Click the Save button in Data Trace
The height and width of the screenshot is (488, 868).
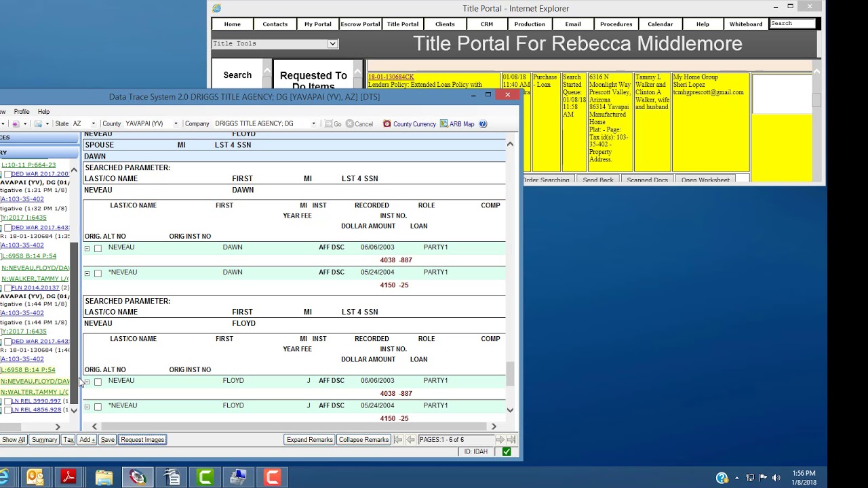[x=107, y=440]
